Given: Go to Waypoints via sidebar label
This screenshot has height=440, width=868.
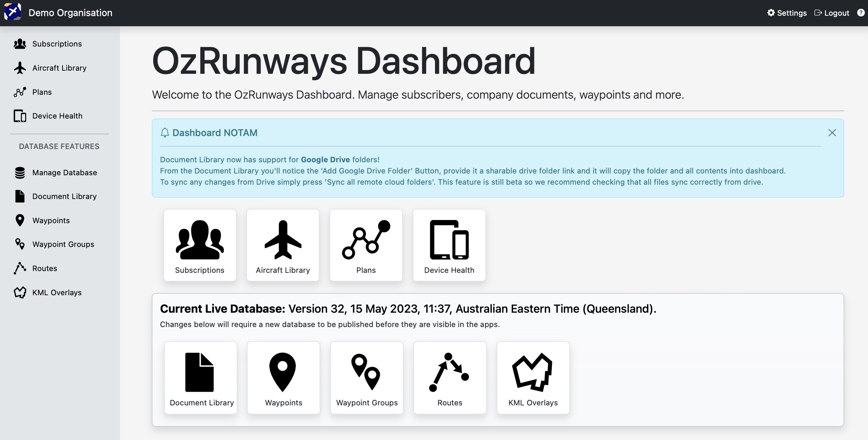Looking at the screenshot, I should coord(51,220).
